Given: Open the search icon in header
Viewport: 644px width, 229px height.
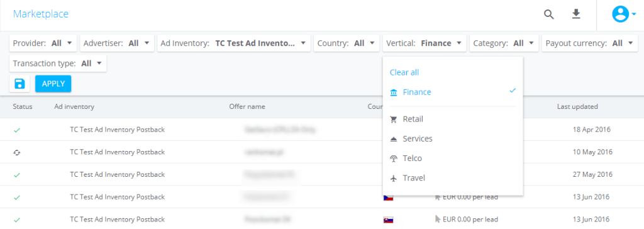Looking at the screenshot, I should [548, 14].
